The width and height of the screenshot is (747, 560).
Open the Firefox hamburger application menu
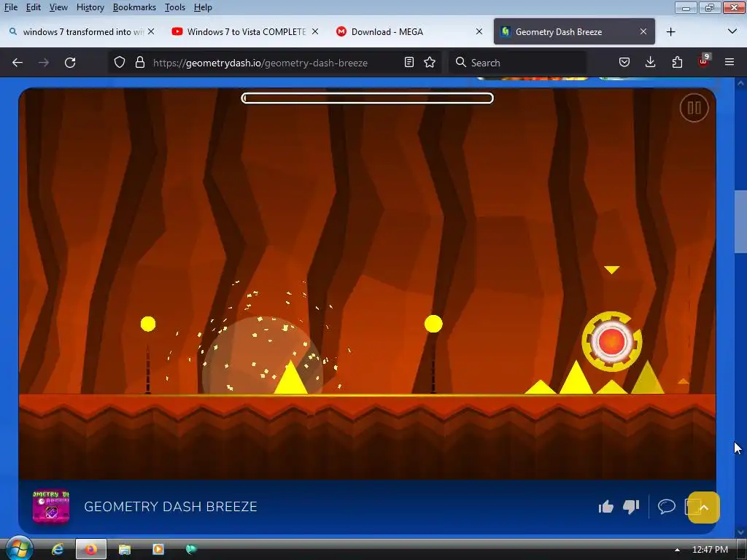[x=729, y=63]
